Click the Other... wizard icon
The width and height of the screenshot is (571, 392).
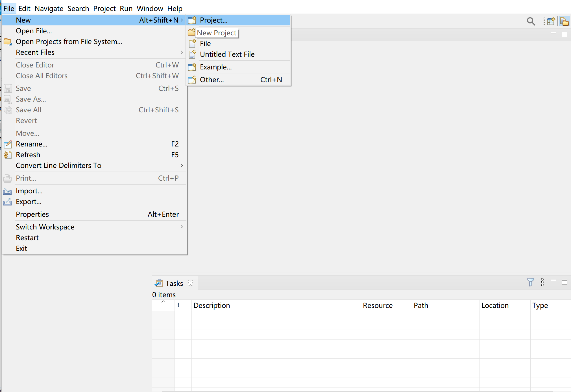coord(192,80)
